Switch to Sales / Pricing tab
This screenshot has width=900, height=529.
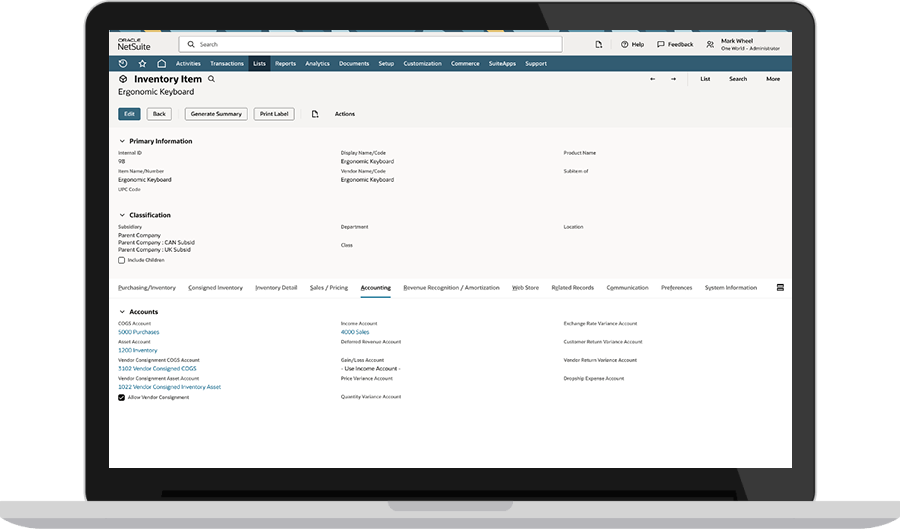click(x=329, y=288)
